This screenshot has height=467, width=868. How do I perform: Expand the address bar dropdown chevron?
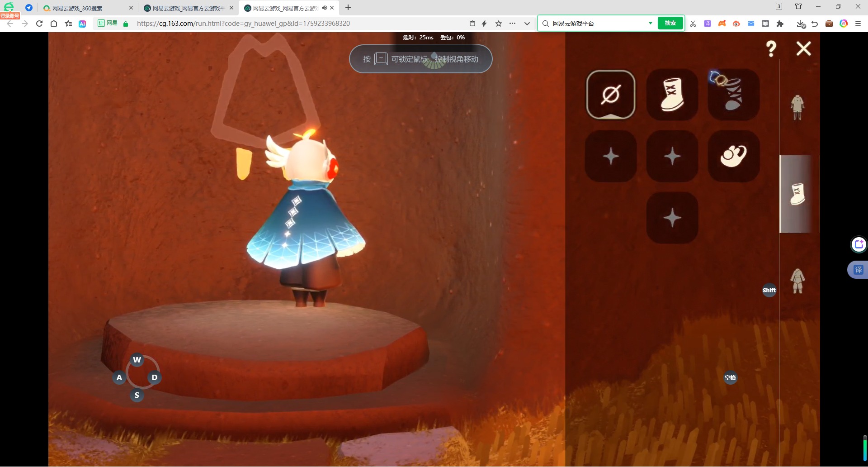click(x=527, y=24)
